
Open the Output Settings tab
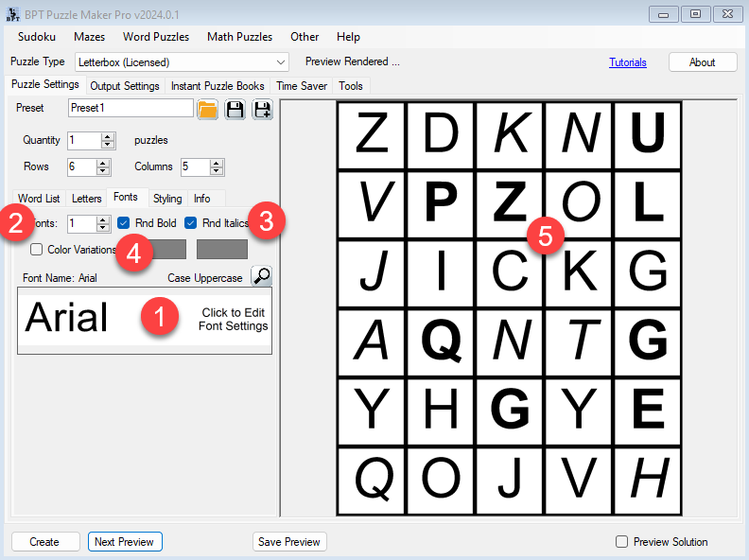pos(124,86)
